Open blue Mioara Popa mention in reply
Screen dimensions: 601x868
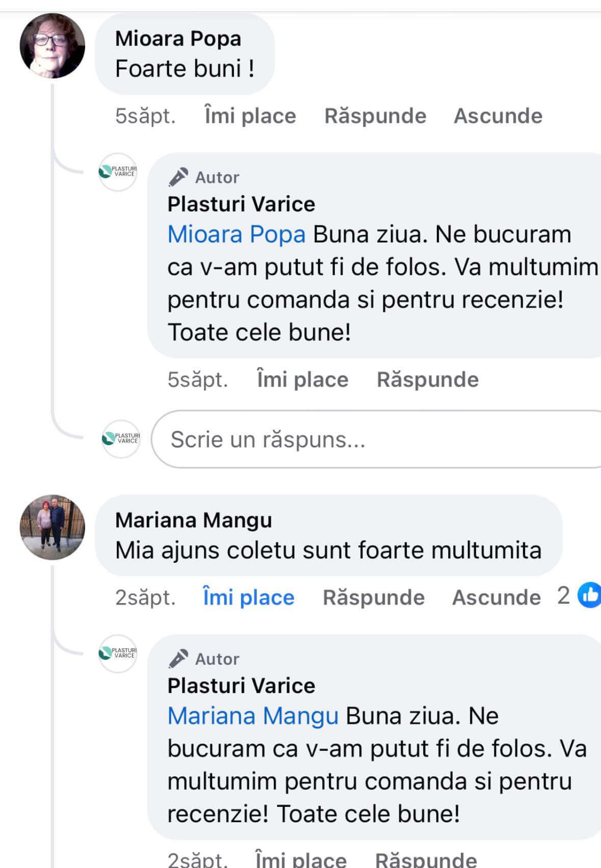[x=237, y=234]
